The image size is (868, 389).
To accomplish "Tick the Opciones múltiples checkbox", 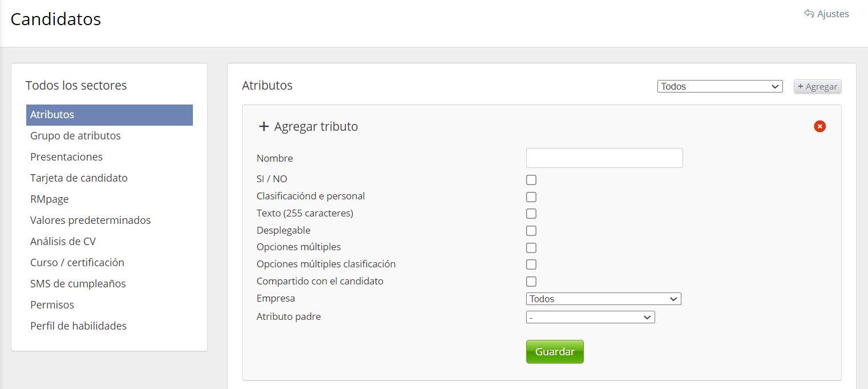I will (531, 248).
